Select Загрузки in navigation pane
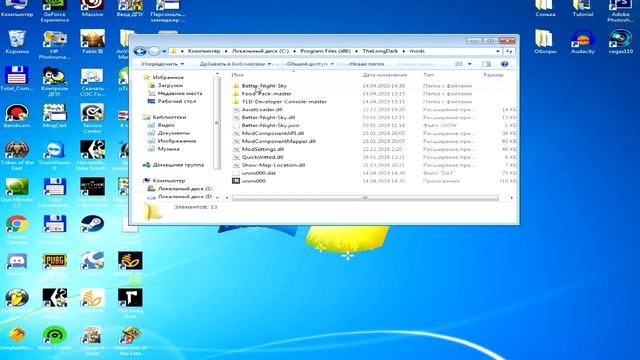Viewport: 640px width, 360px height. point(170,85)
